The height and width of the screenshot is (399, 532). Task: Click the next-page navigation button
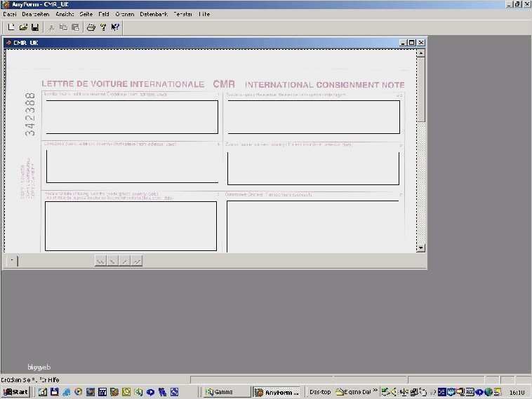125,261
